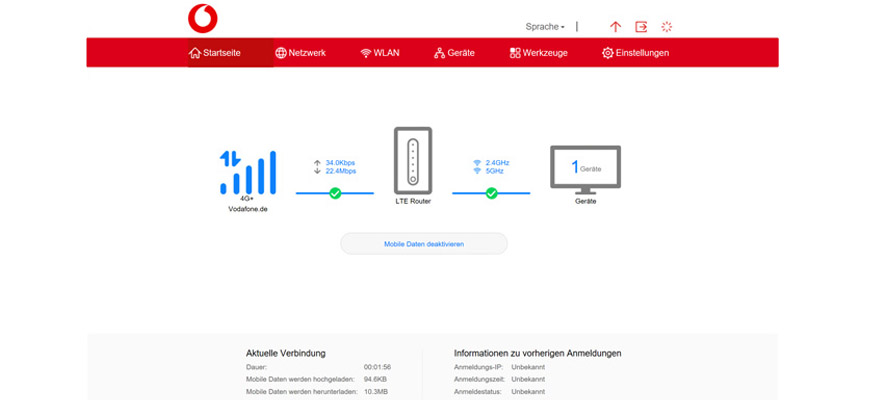Click the green checkmark on WLAN connection line
879x400 pixels.
pos(492,193)
